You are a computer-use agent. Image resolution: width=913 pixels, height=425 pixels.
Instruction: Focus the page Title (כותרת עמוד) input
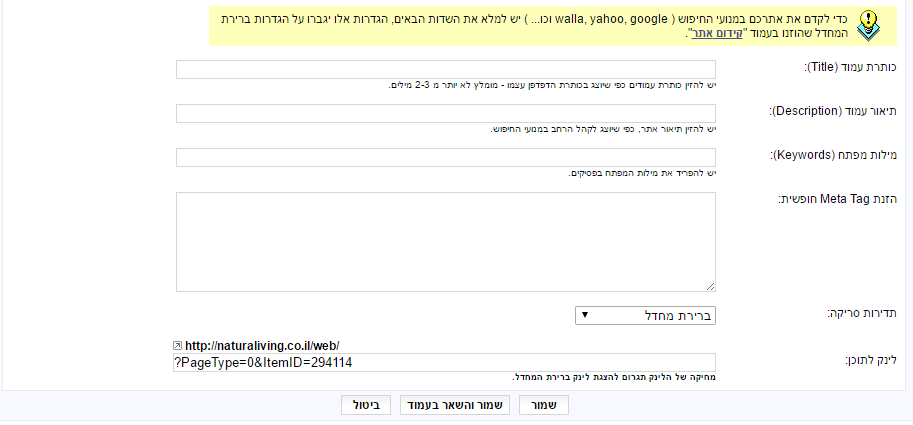445,69
